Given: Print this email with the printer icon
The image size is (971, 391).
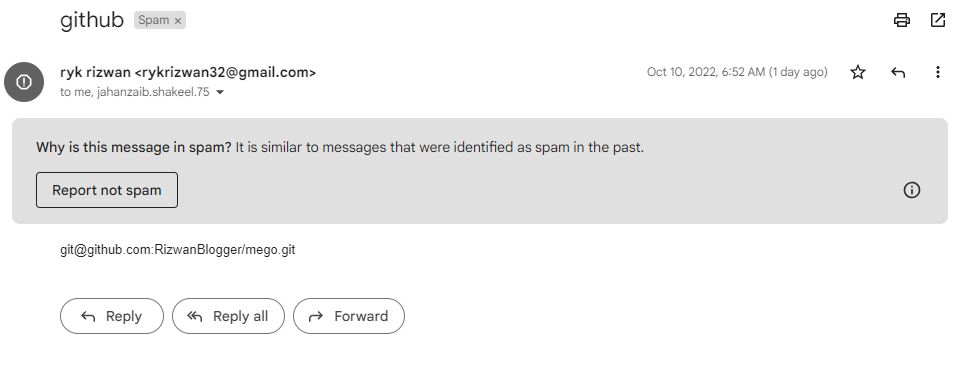Looking at the screenshot, I should pos(902,20).
